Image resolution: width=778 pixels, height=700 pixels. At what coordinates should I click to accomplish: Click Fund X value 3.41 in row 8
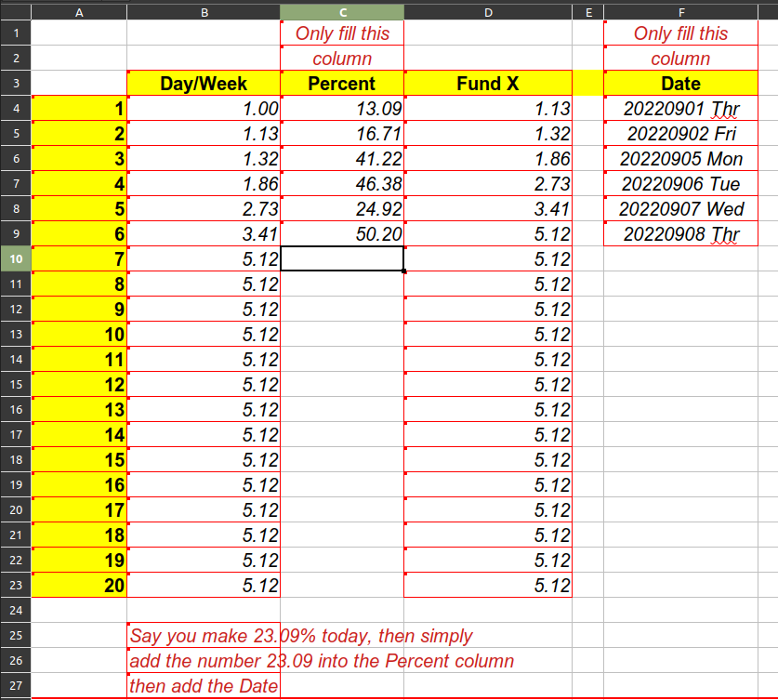(488, 208)
